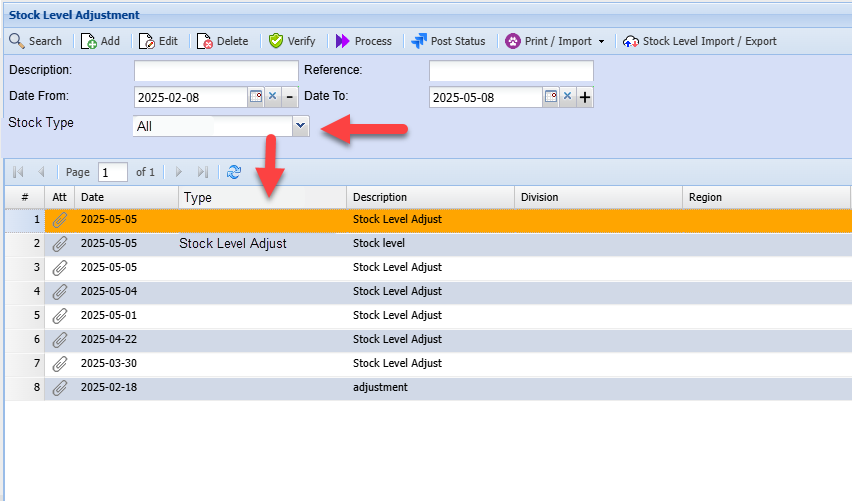Open the Date From calendar picker
The image size is (852, 501).
(x=255, y=97)
